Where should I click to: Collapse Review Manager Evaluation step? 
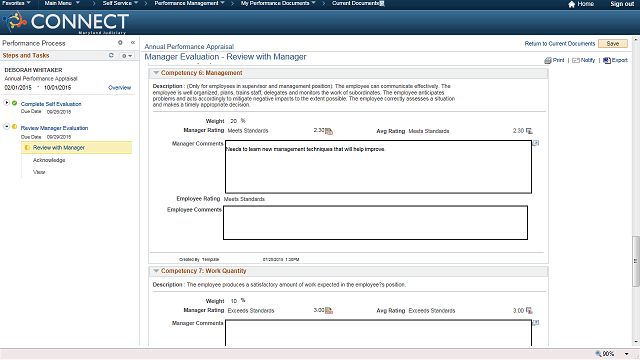click(7, 127)
